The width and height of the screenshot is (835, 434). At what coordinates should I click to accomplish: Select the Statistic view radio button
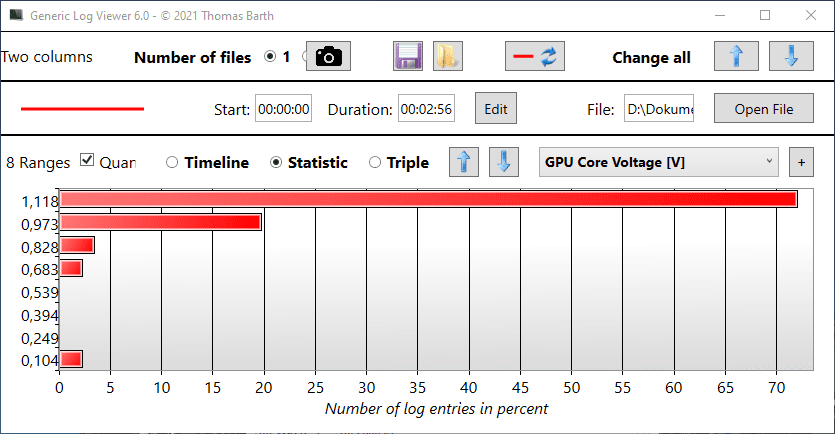276,162
